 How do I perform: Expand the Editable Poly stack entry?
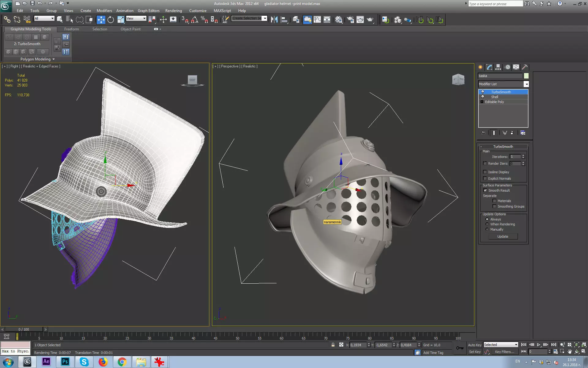point(482,102)
